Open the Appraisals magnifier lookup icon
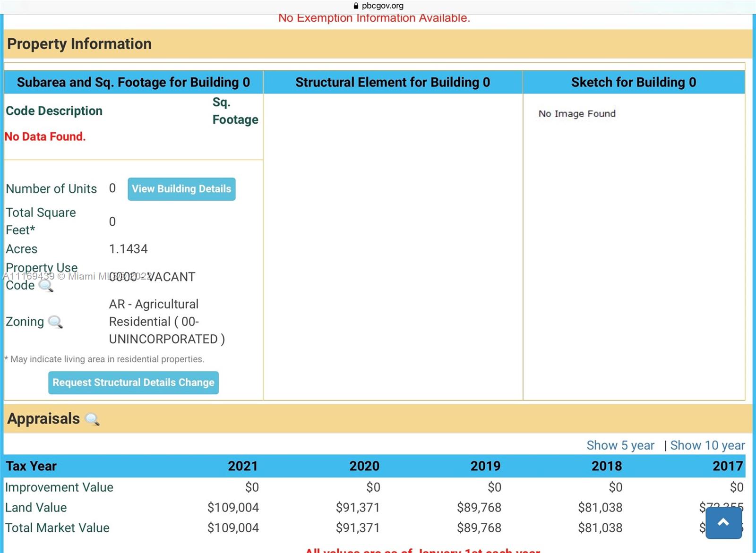This screenshot has height=553, width=756. click(92, 419)
